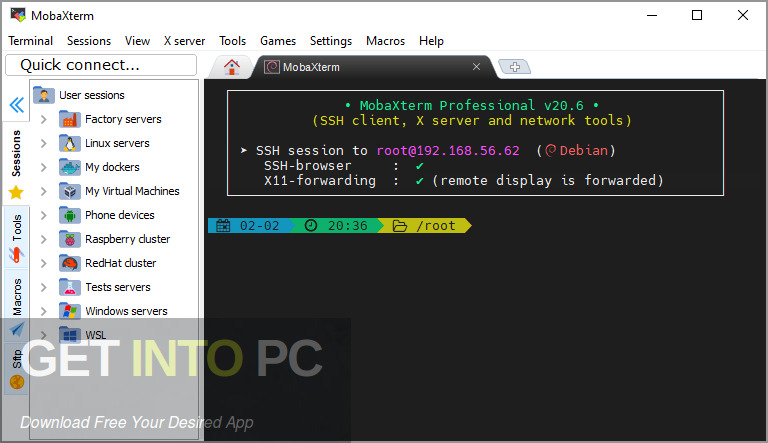Open the Macros side tab
Screen dimensions: 768x443
coord(16,306)
